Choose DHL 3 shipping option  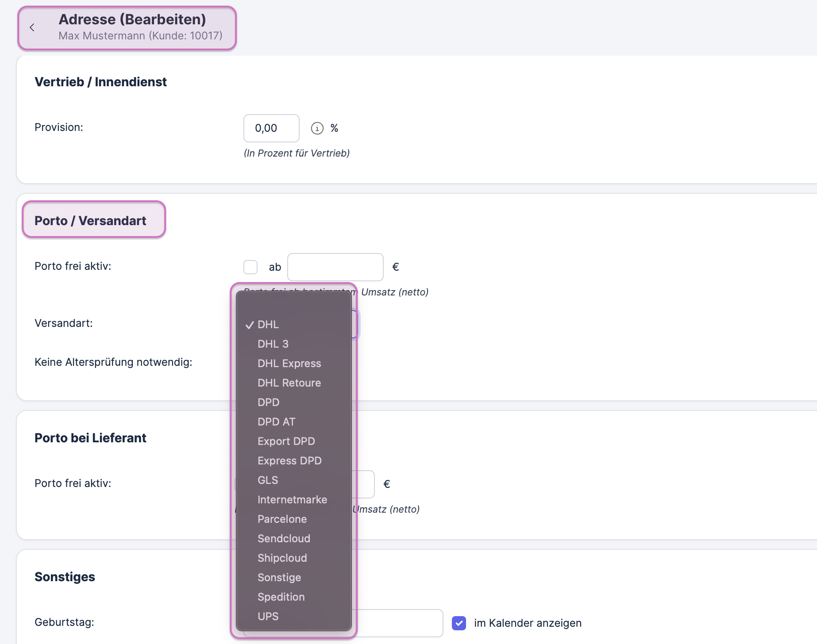tap(273, 344)
